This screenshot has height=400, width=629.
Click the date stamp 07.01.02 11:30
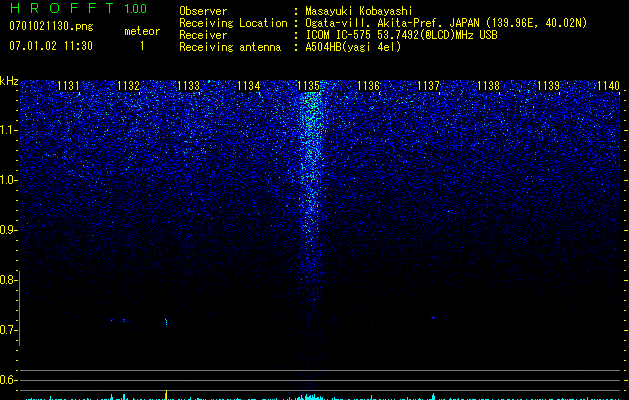point(51,46)
